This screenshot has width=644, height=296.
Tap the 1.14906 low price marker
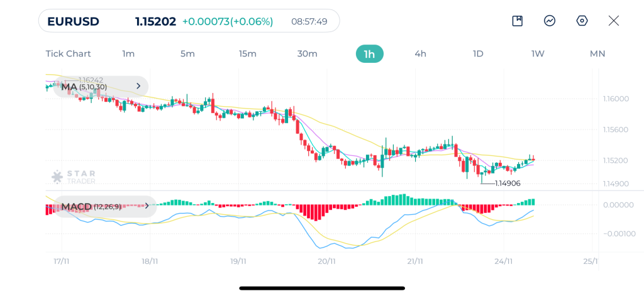pyautogui.click(x=508, y=183)
